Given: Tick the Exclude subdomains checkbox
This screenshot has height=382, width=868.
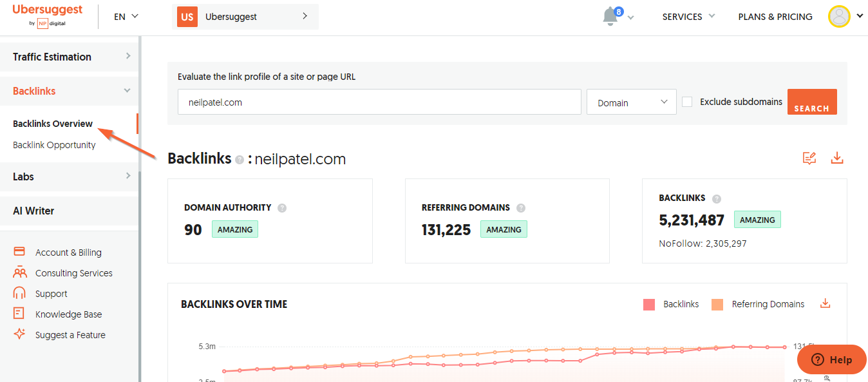Looking at the screenshot, I should [687, 102].
